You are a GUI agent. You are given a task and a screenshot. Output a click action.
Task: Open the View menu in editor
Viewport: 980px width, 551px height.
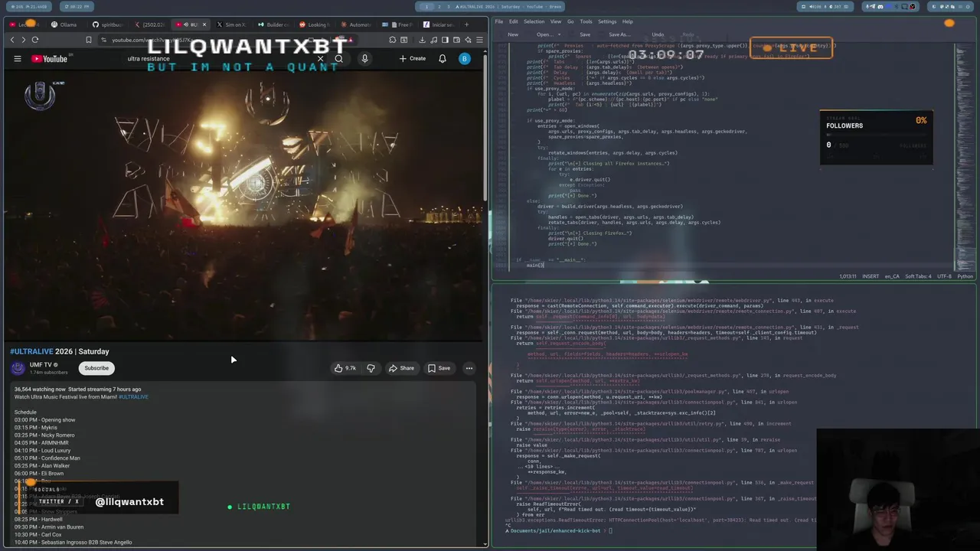coord(555,21)
